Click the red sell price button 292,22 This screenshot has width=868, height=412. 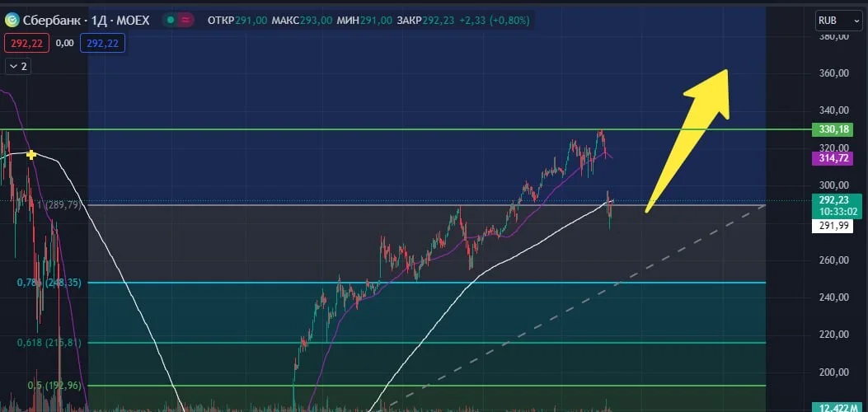coord(26,43)
